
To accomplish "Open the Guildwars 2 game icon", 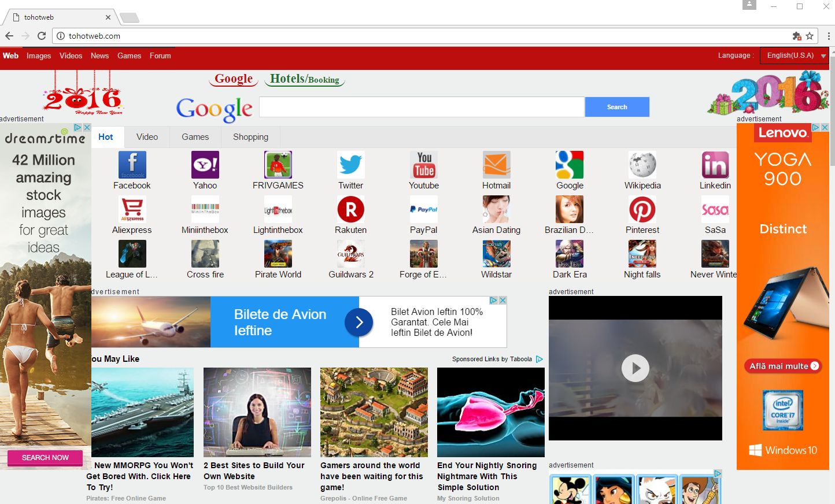I will pyautogui.click(x=351, y=254).
